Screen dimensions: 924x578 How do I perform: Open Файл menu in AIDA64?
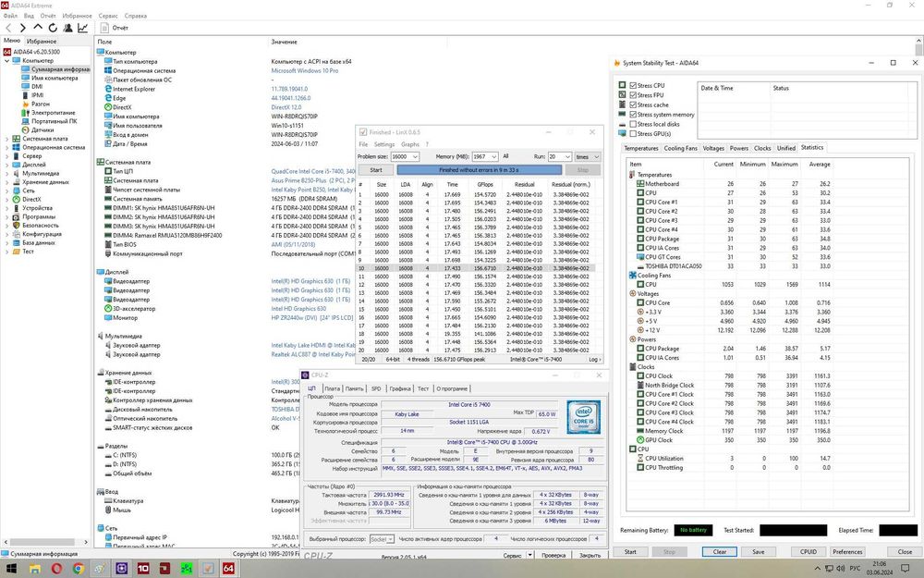coord(10,16)
